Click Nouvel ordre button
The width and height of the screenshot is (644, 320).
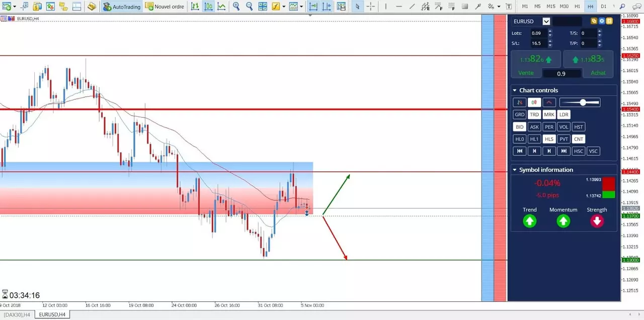coord(165,7)
